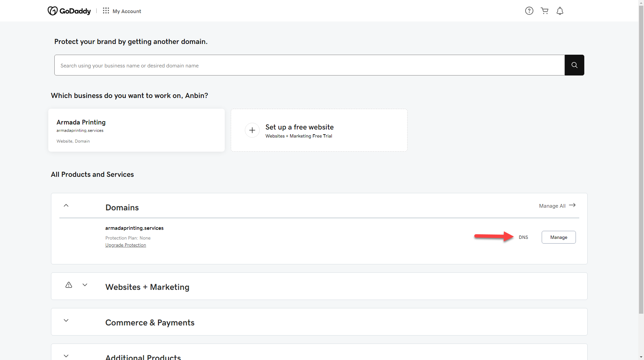Expand the Commerce & Payments section

click(66, 320)
